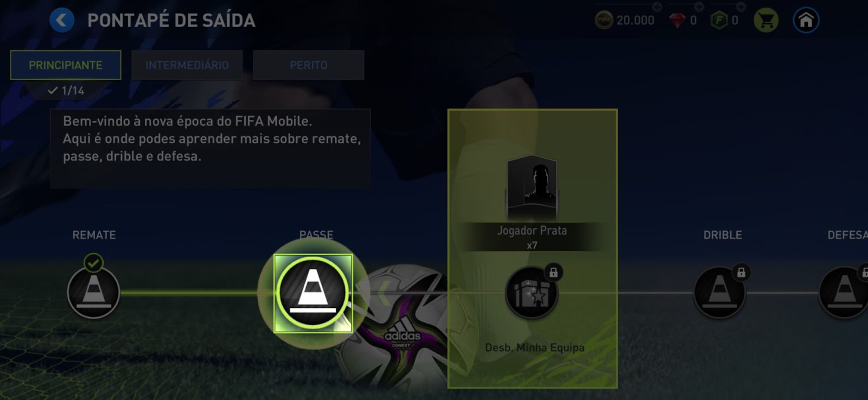Switch to the Perito tab

(308, 65)
